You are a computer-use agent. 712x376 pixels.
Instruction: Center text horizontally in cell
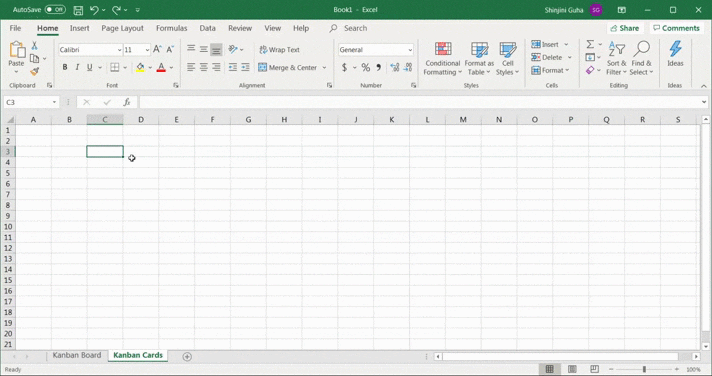[203, 67]
